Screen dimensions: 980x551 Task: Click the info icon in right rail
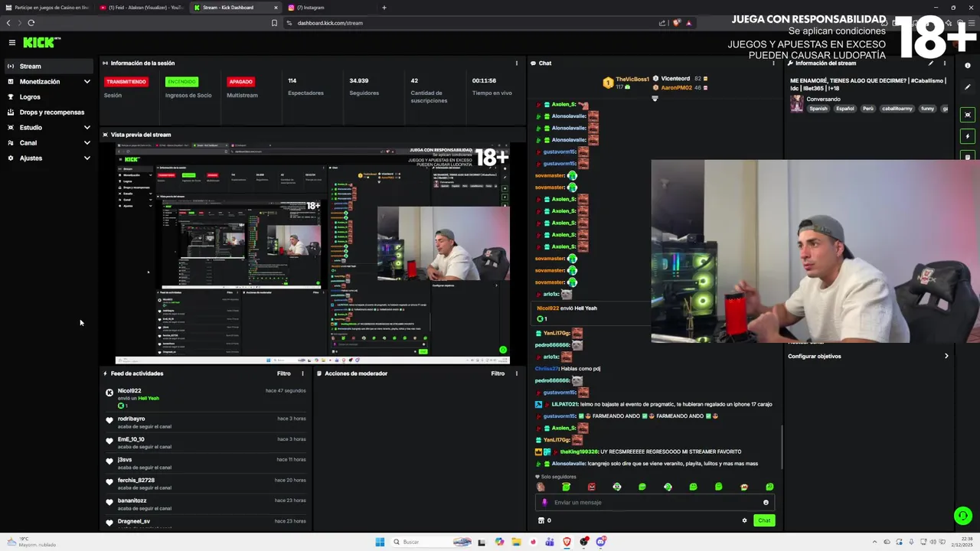pyautogui.click(x=968, y=66)
